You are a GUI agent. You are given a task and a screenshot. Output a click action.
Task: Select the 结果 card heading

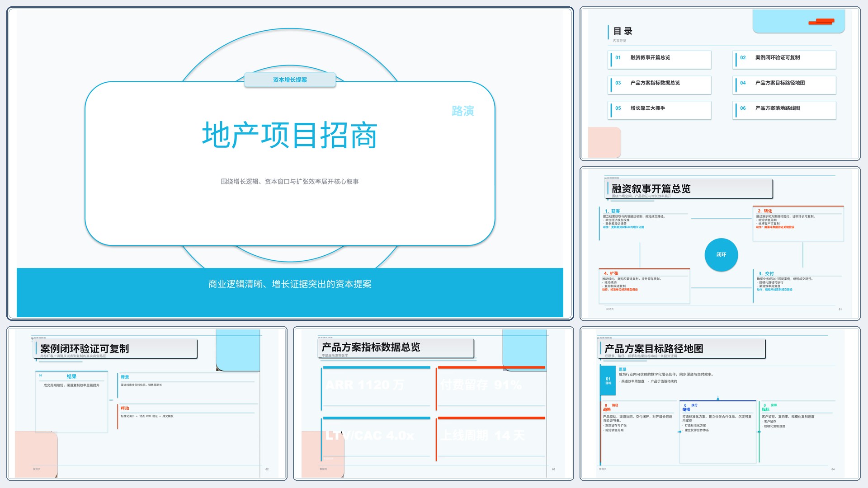tap(71, 376)
